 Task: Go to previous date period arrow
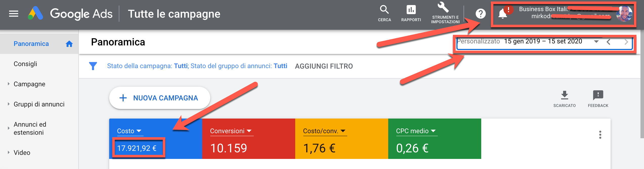point(609,42)
